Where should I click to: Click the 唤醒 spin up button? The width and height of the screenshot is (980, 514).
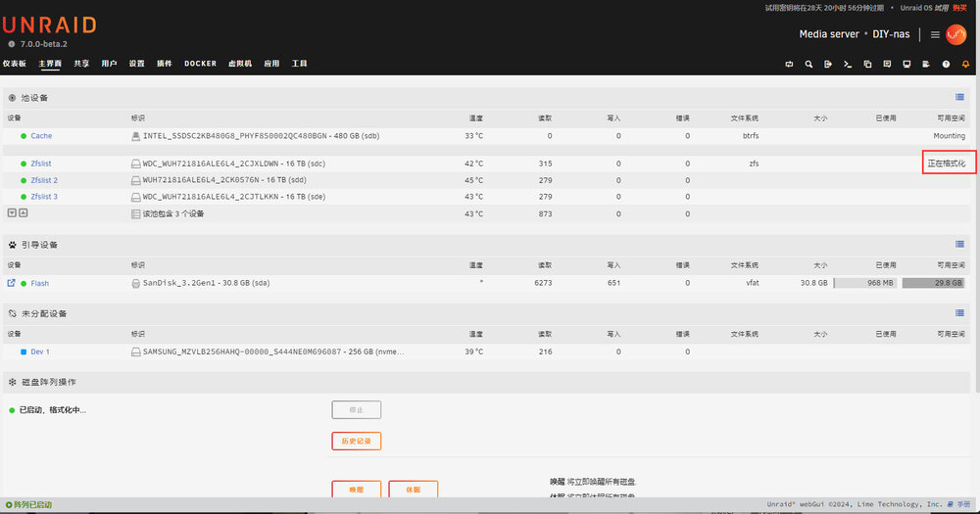(x=357, y=489)
